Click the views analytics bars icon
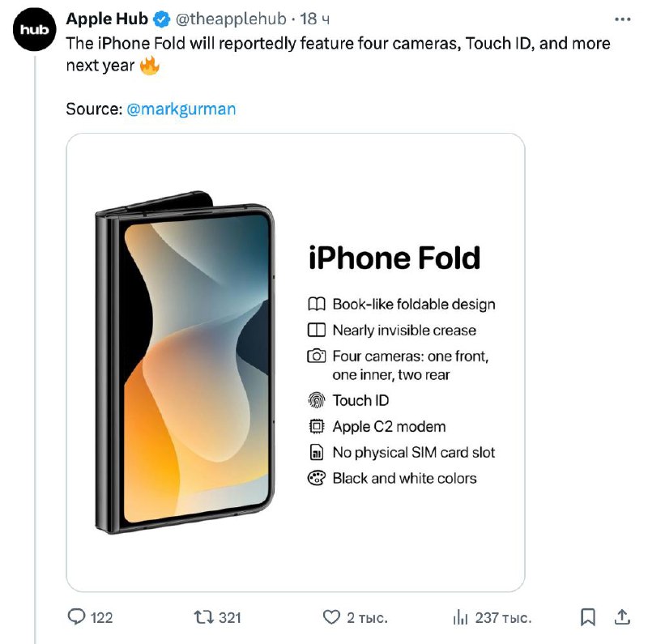The image size is (648, 644). (460, 617)
